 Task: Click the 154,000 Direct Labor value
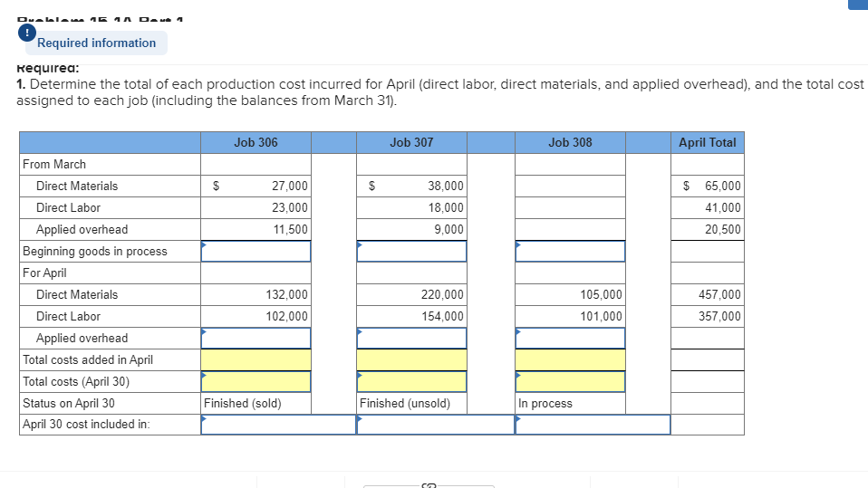coord(442,317)
